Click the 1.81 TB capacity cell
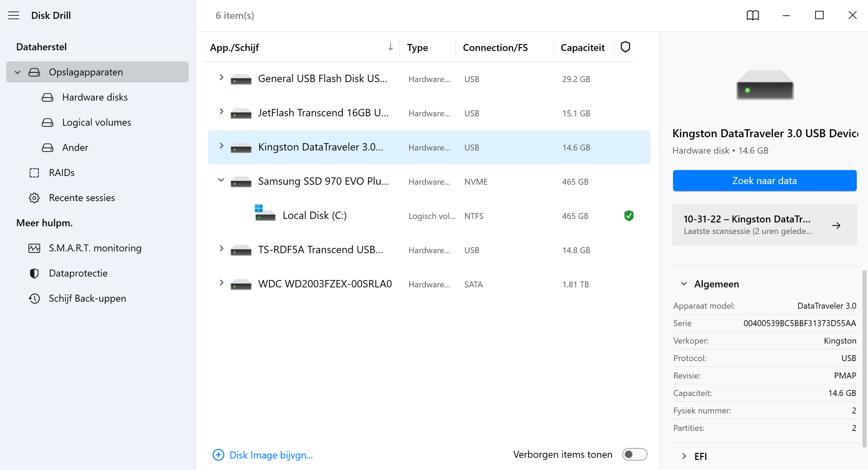The width and height of the screenshot is (868, 470). pyautogui.click(x=576, y=285)
